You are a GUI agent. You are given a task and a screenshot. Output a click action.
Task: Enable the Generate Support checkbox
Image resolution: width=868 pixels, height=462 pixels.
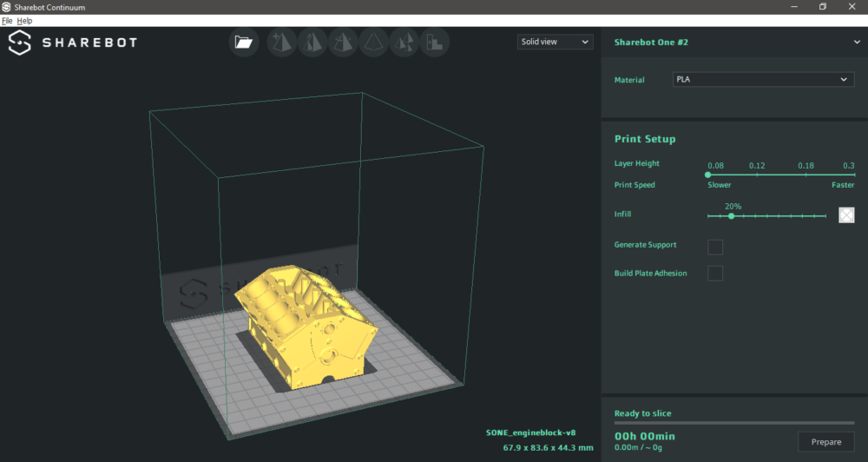coord(715,247)
